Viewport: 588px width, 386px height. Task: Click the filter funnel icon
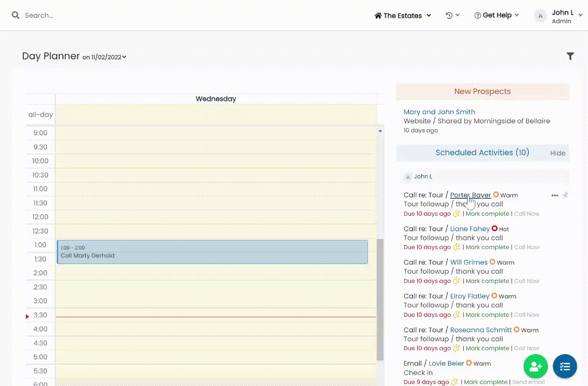pyautogui.click(x=570, y=56)
